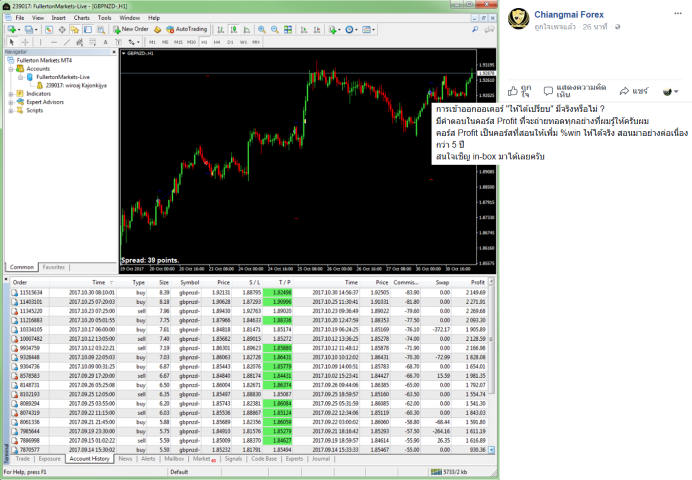Click the Facebook comment button
This screenshot has width=692, height=480.
point(575,91)
